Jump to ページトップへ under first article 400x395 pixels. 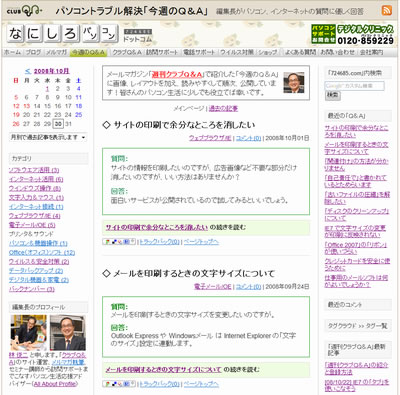[x=201, y=242]
